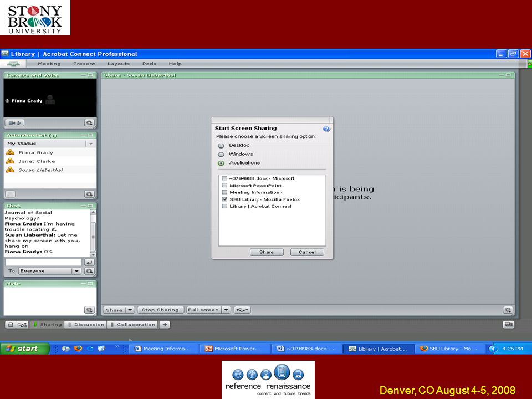The height and width of the screenshot is (399, 532).
Task: Click Janet Clarke's attendee icon
Action: click(x=10, y=161)
